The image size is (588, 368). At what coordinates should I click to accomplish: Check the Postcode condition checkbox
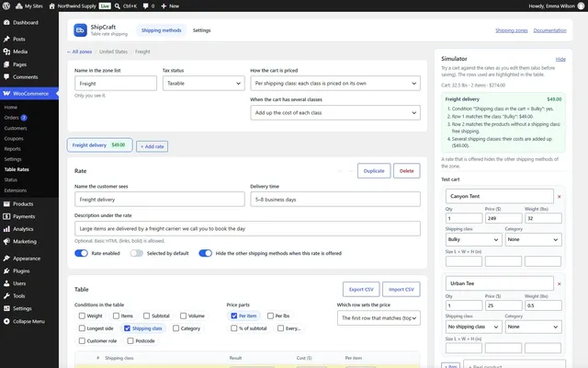coord(130,341)
